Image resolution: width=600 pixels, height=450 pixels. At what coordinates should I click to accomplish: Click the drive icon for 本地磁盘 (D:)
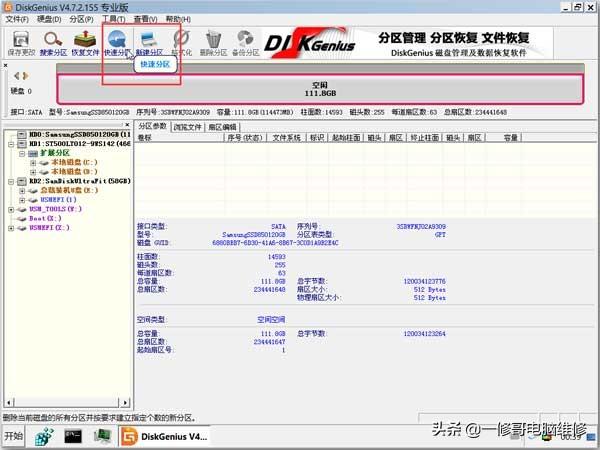(44, 172)
